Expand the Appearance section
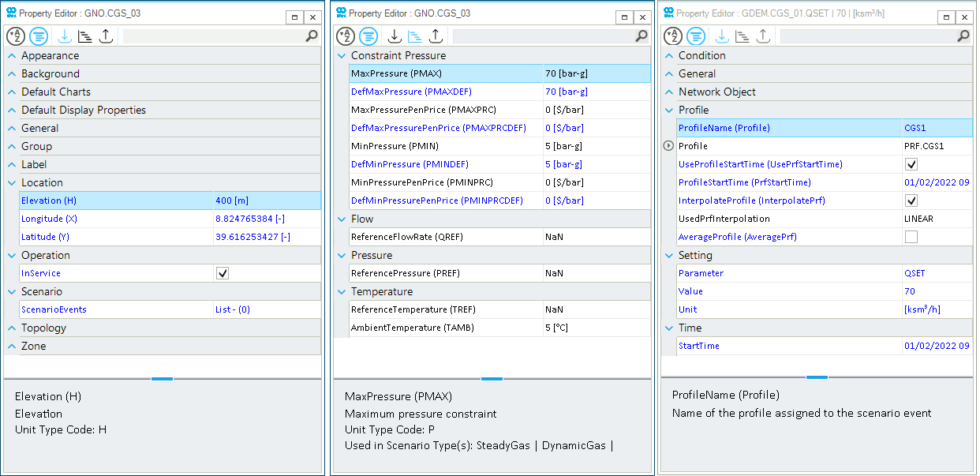 pos(12,56)
